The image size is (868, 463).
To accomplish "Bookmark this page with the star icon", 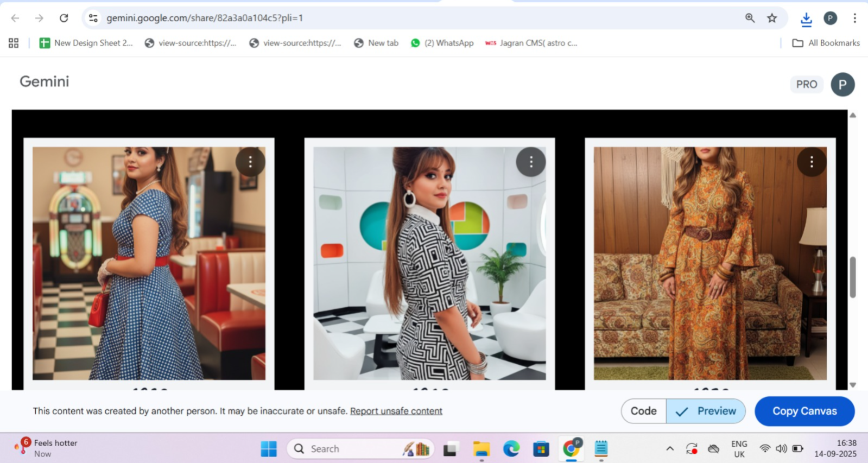I will click(x=772, y=18).
